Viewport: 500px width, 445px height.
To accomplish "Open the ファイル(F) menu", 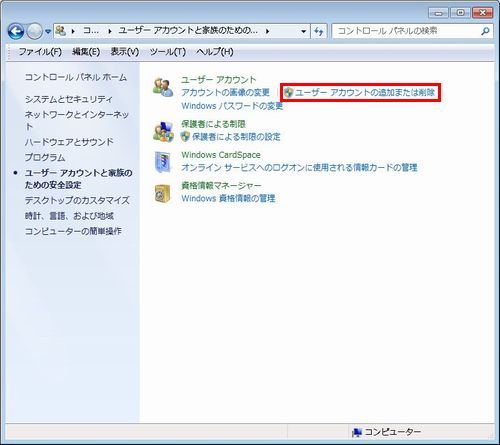I will coord(40,52).
